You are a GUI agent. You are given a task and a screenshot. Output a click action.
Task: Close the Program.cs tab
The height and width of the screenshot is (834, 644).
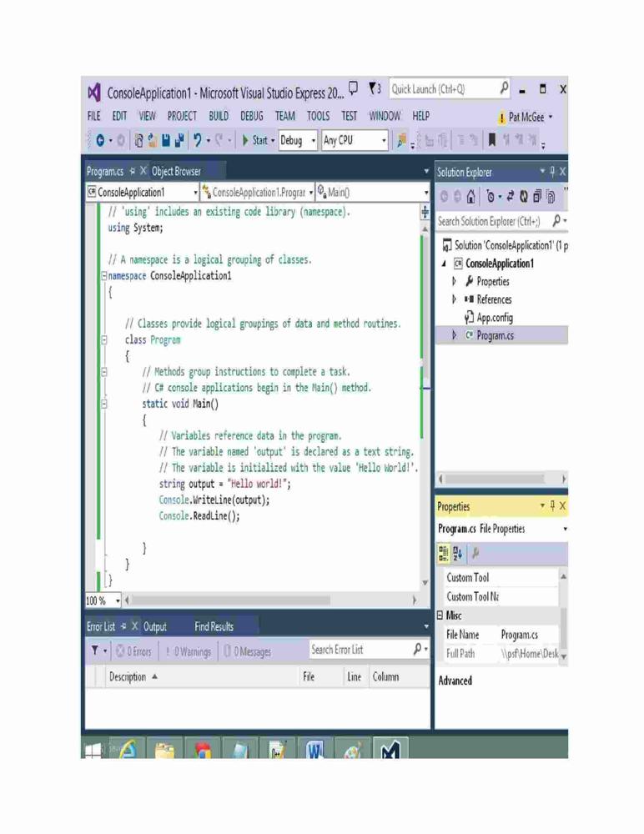coord(143,171)
